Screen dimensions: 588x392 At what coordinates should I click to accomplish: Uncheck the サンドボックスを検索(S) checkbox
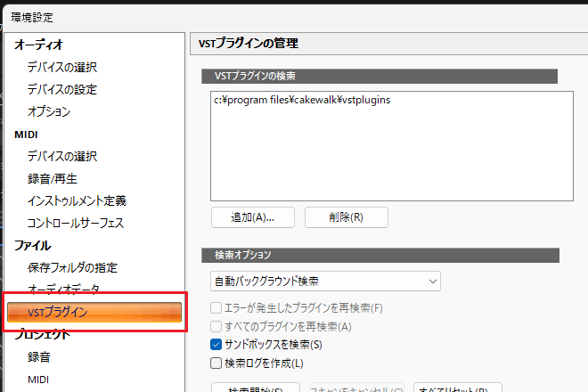pos(215,344)
